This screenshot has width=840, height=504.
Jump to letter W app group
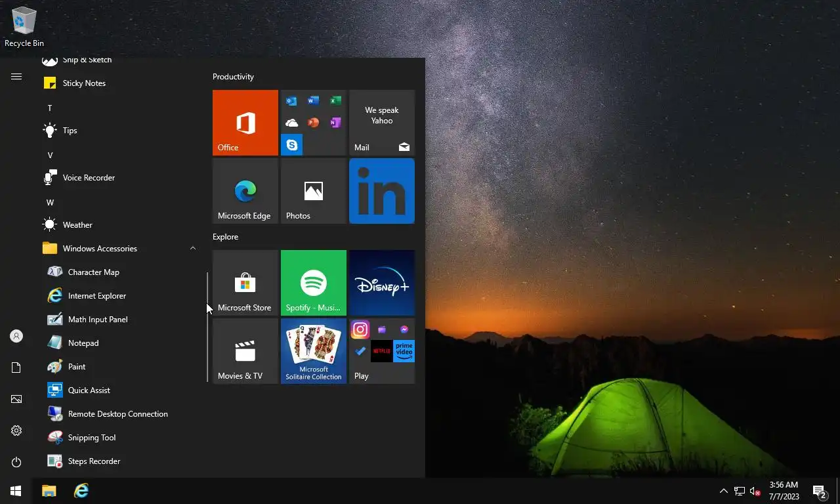pos(50,202)
